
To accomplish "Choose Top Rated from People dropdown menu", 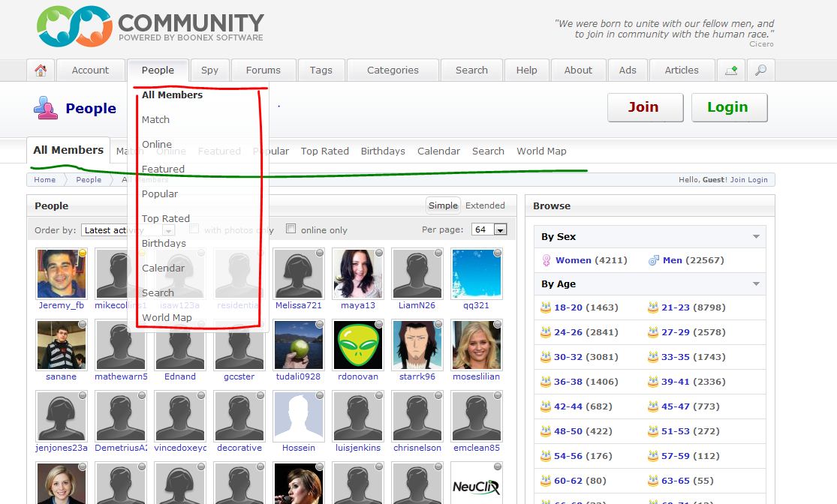I will click(x=166, y=219).
